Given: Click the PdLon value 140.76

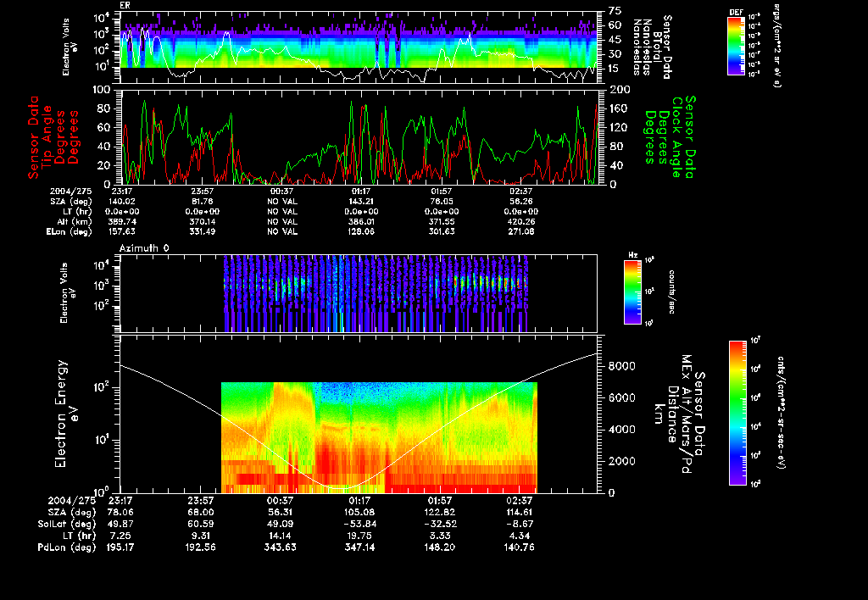Looking at the screenshot, I should click(520, 547).
